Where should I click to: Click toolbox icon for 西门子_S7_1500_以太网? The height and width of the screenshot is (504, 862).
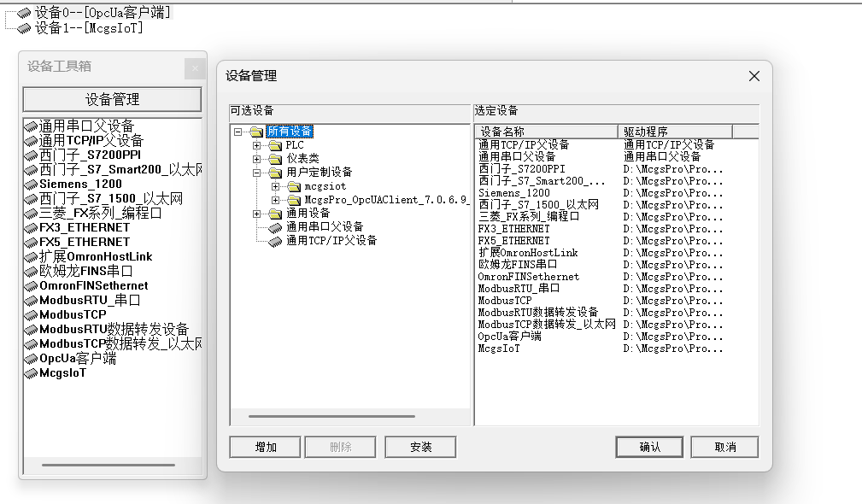[x=32, y=199]
